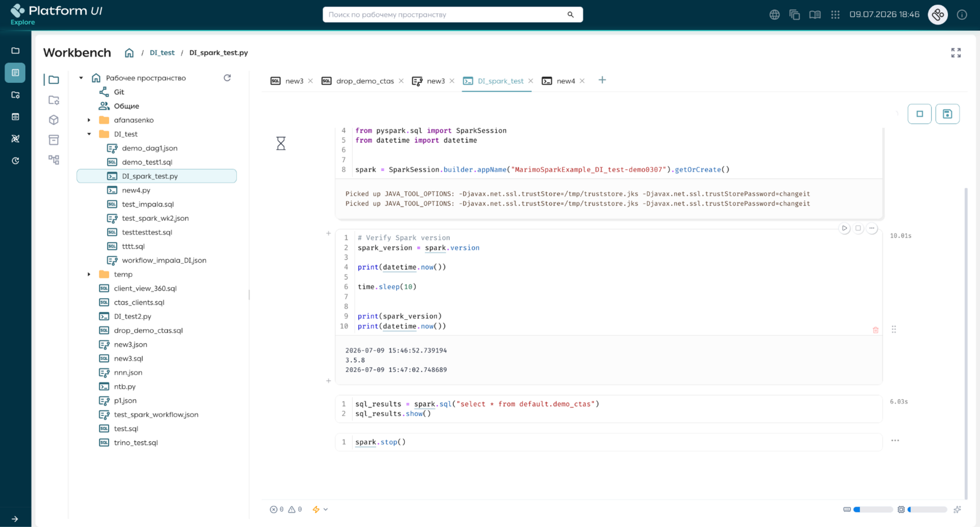Open the lightning bolt dropdown in status bar

click(x=320, y=509)
